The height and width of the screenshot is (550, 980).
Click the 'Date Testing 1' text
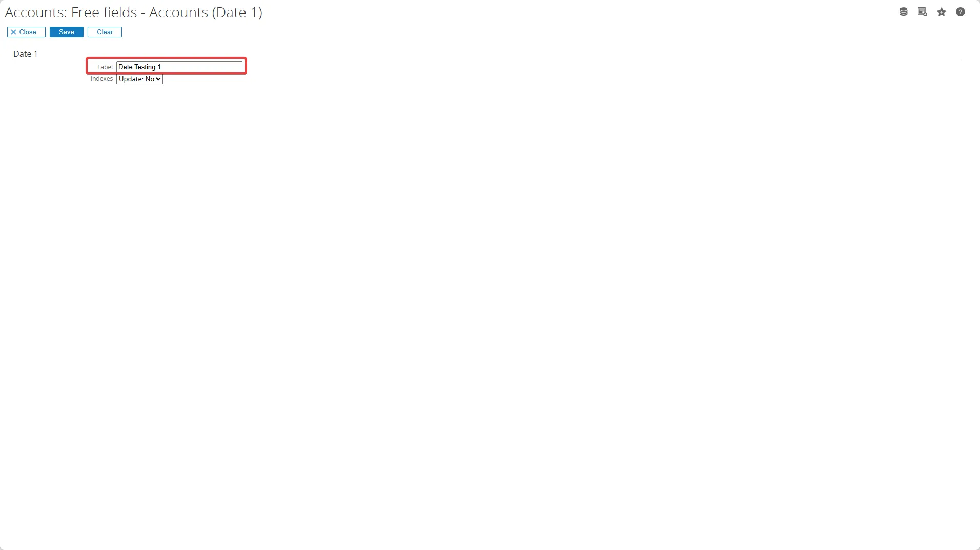139,67
